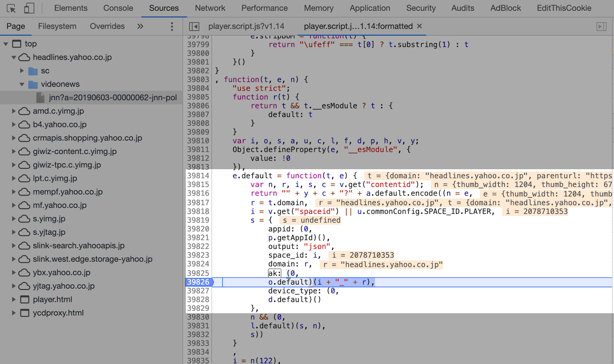Image resolution: width=614 pixels, height=364 pixels.
Task: Open the Security tab
Action: (421, 8)
